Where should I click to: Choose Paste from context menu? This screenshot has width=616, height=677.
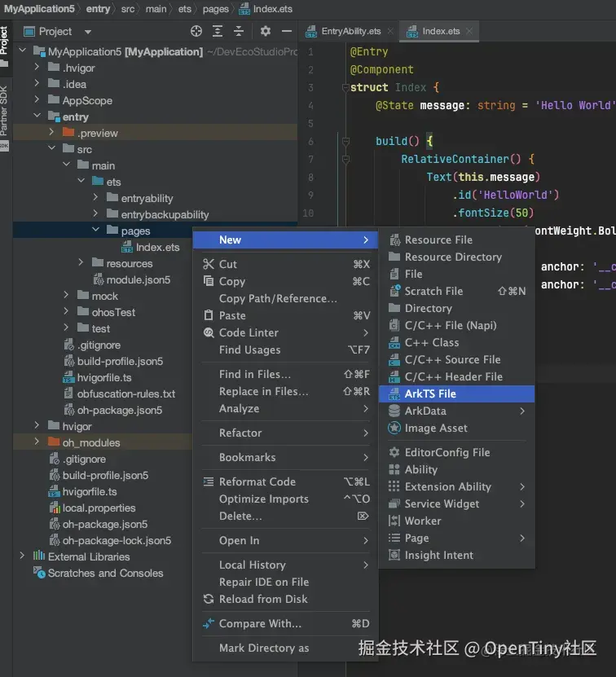click(285, 315)
